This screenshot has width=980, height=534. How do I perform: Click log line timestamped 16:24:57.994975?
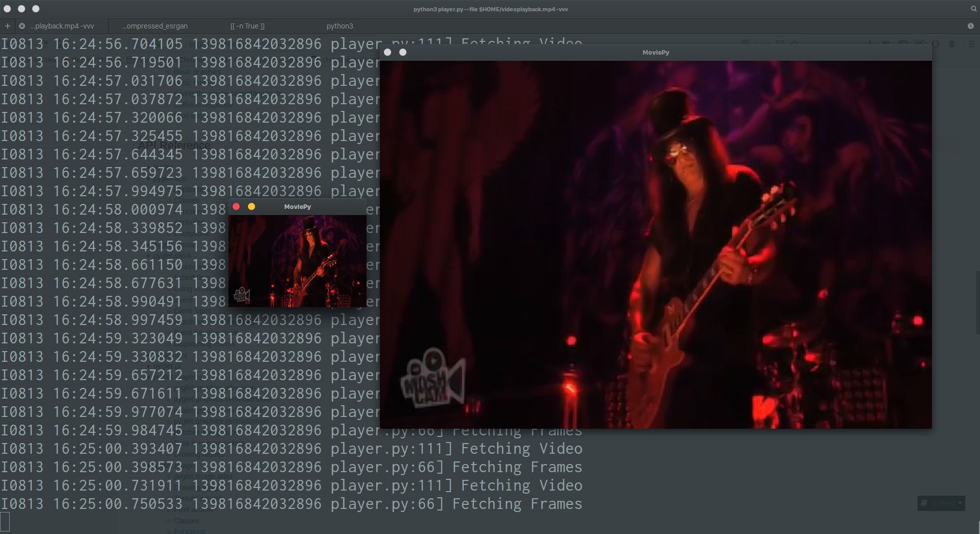click(190, 191)
